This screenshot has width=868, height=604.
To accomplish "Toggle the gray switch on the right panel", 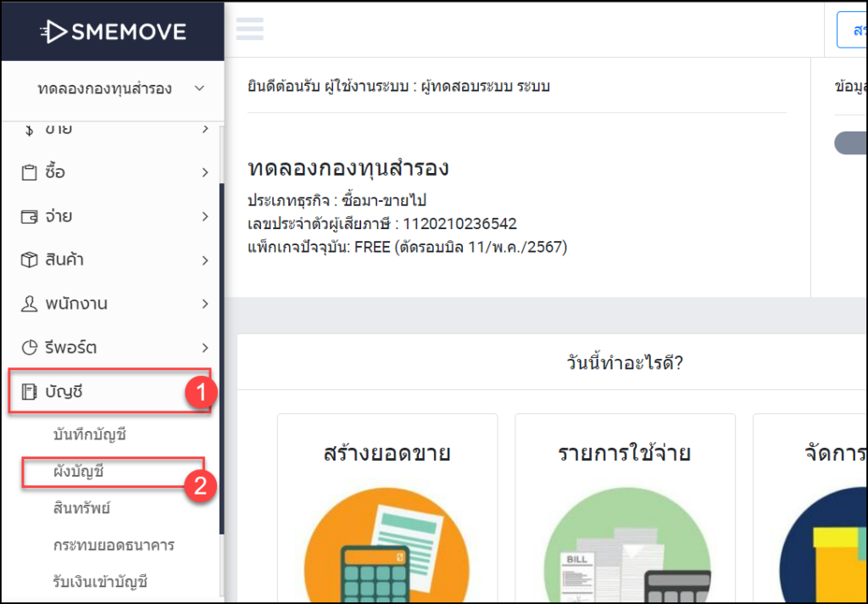I will coord(854,143).
